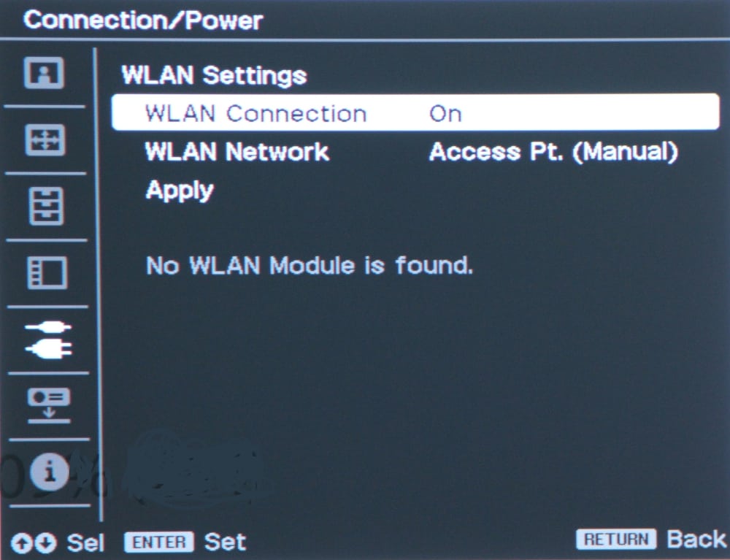Click the down arrow Sel icon

[x=45, y=542]
